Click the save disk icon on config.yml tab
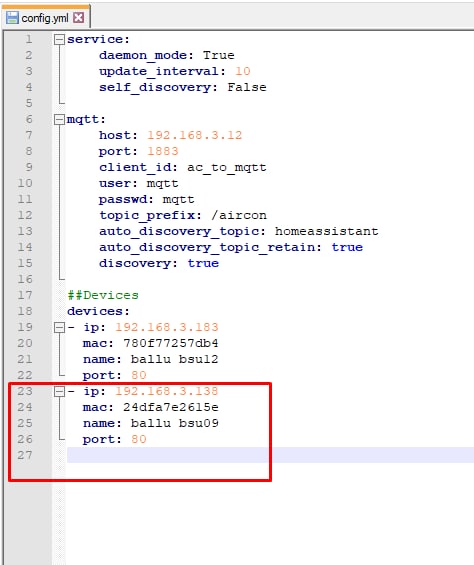 pos(12,17)
